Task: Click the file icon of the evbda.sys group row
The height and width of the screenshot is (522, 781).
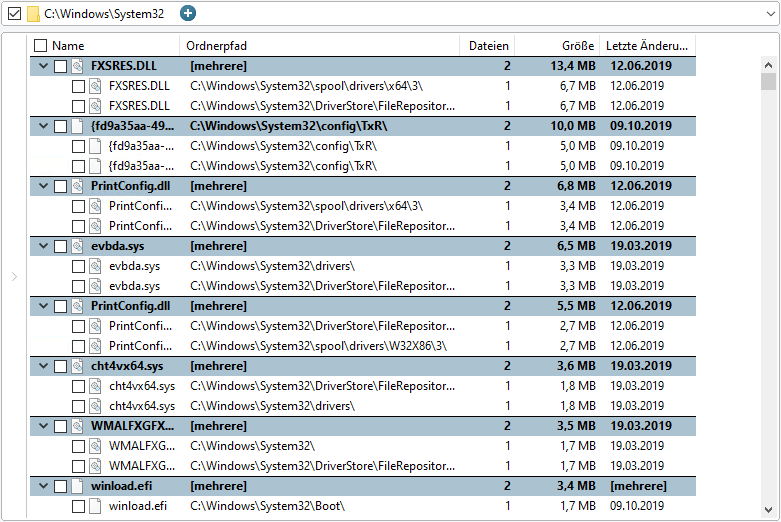Action: tap(77, 246)
